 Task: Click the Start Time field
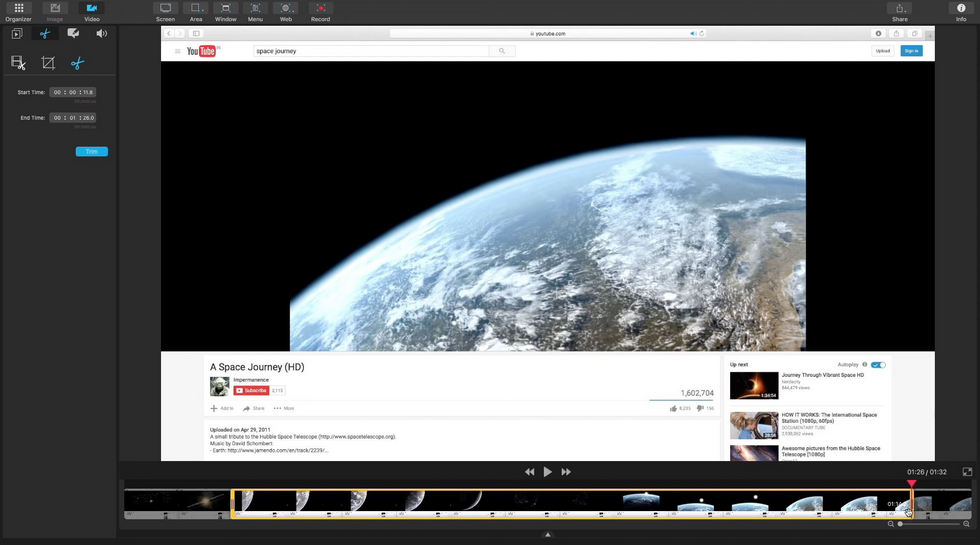73,92
